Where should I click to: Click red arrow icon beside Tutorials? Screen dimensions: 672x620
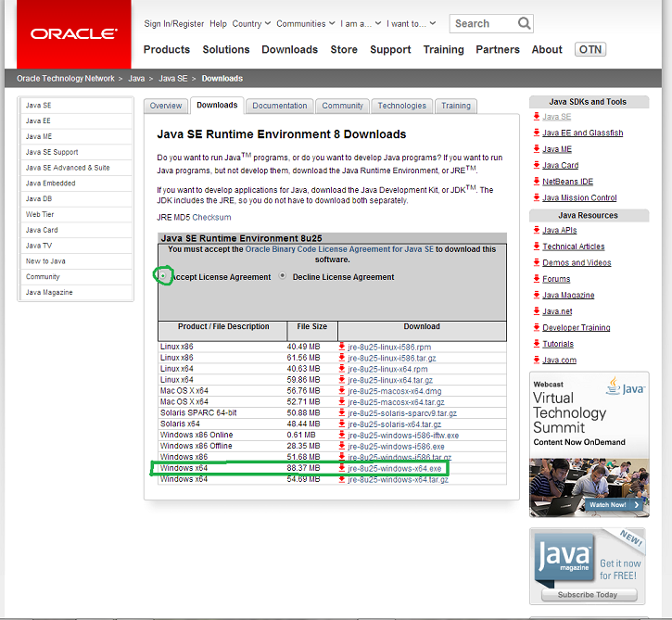coord(536,343)
